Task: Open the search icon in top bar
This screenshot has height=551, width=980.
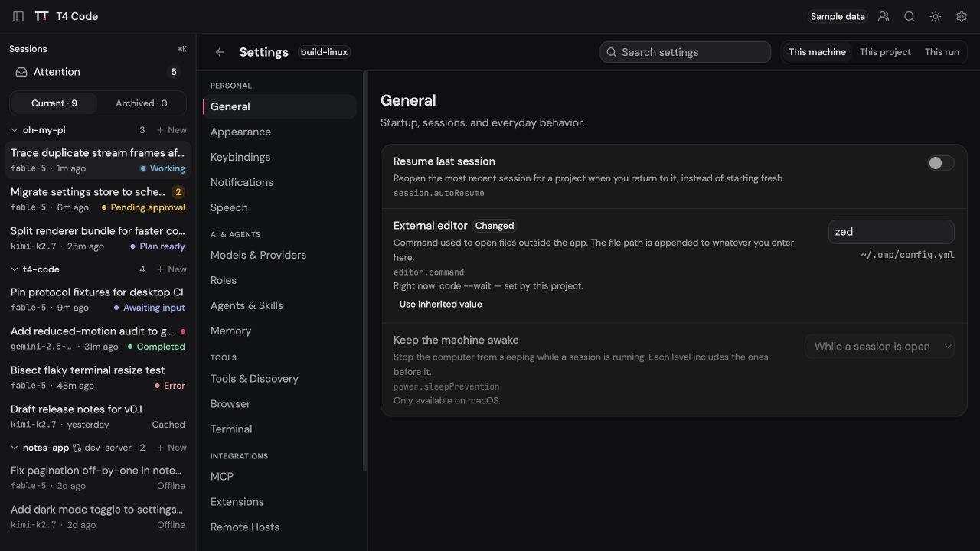Action: pos(910,16)
